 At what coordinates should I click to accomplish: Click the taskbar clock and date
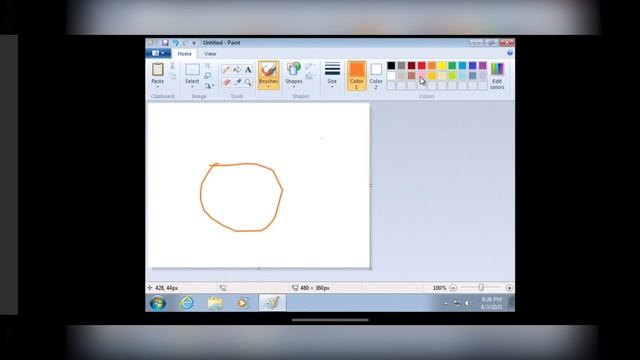click(x=491, y=303)
